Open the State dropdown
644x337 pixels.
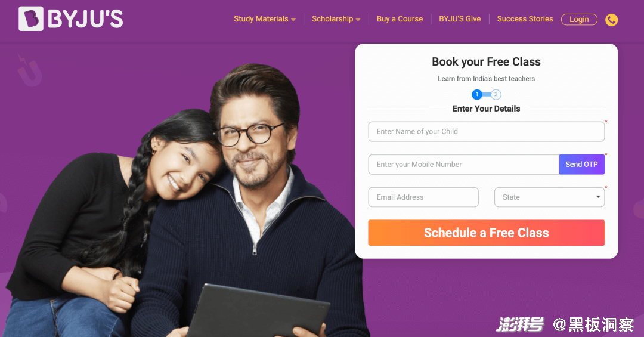[550, 197]
